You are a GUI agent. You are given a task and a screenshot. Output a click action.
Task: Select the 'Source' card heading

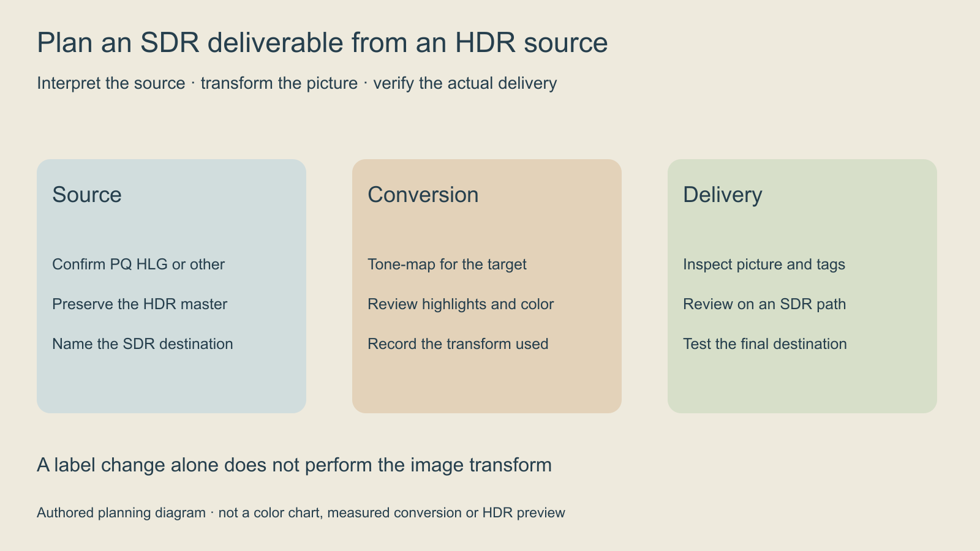click(87, 195)
